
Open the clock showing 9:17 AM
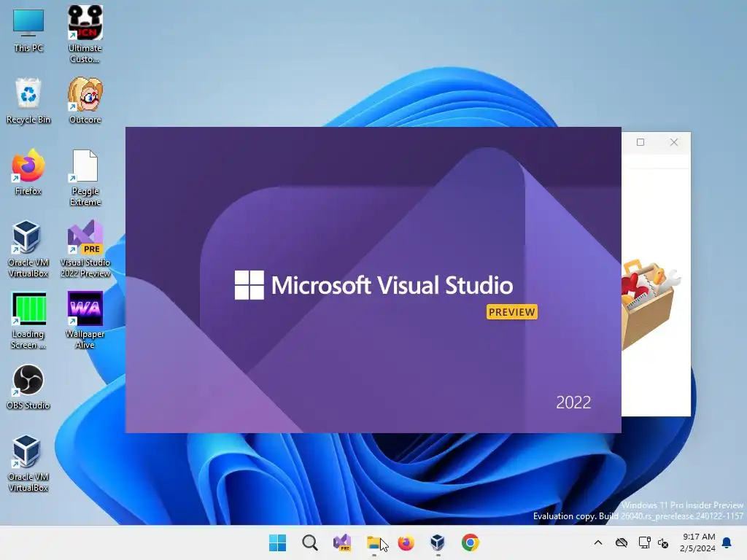tap(698, 542)
